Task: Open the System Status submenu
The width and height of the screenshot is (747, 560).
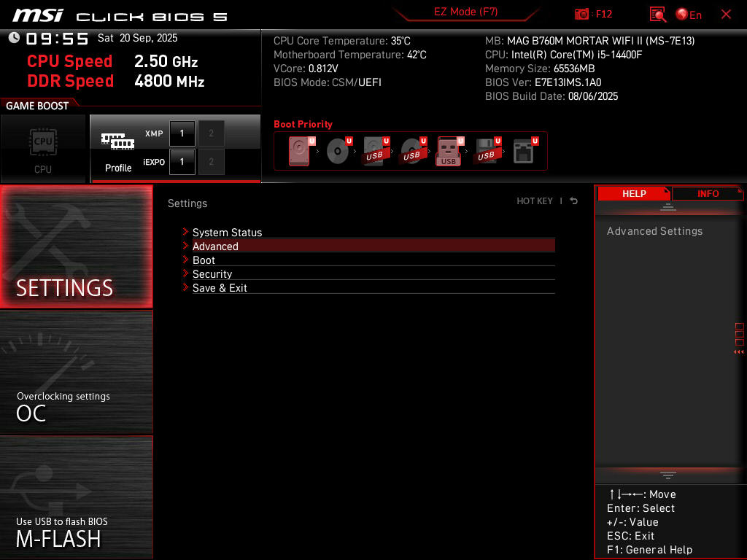Action: click(373, 233)
